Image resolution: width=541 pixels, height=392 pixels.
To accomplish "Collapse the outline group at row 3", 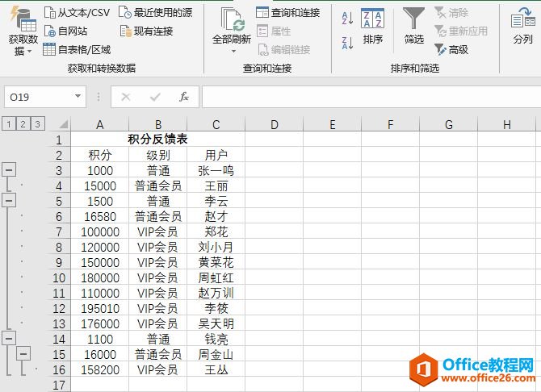I will pyautogui.click(x=9, y=169).
